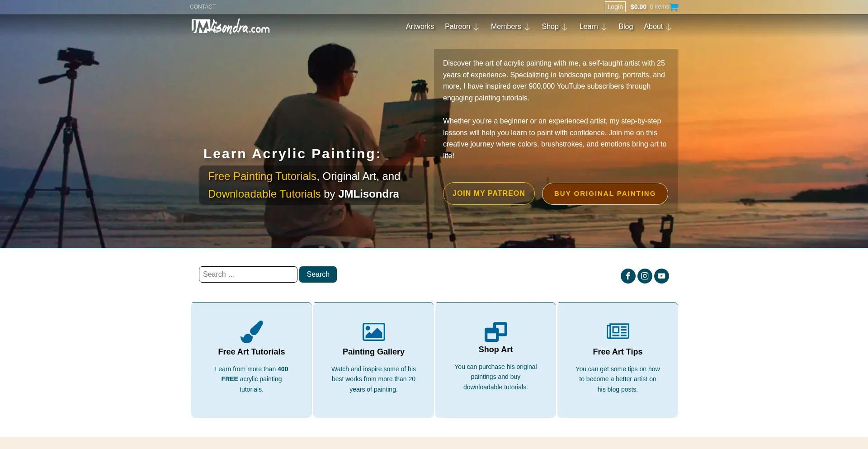Click the text 'Watch and inspire some of his'

[373, 369]
